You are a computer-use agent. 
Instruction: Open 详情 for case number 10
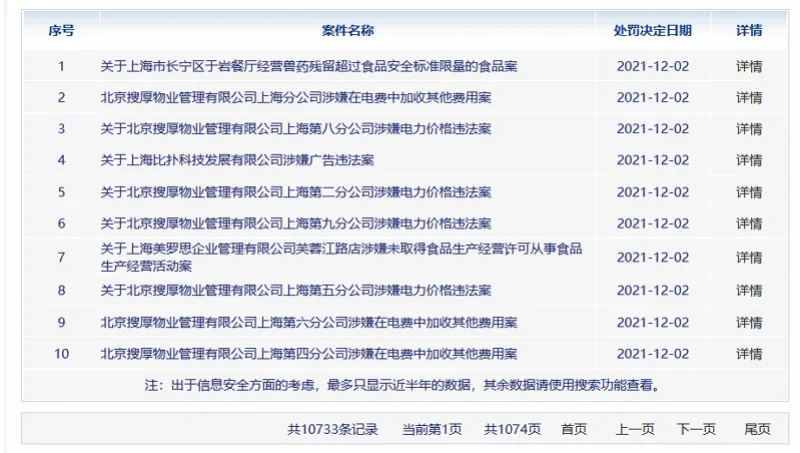coord(748,354)
